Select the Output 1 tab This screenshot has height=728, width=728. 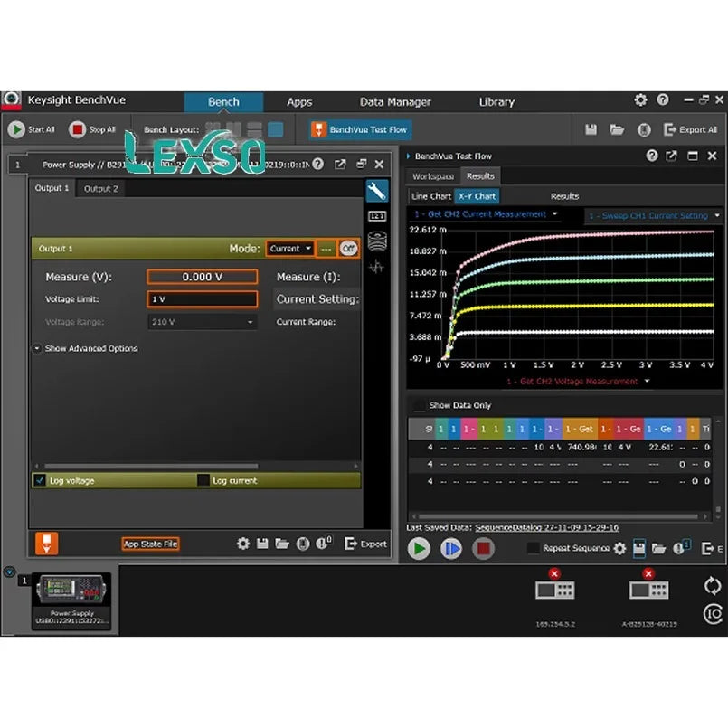tap(52, 188)
